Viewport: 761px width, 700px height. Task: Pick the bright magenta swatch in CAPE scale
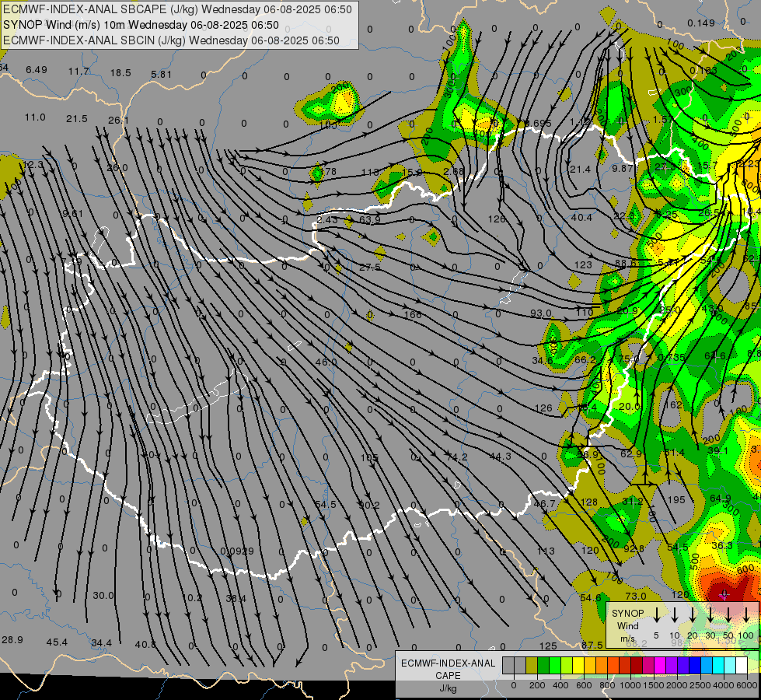660,666
